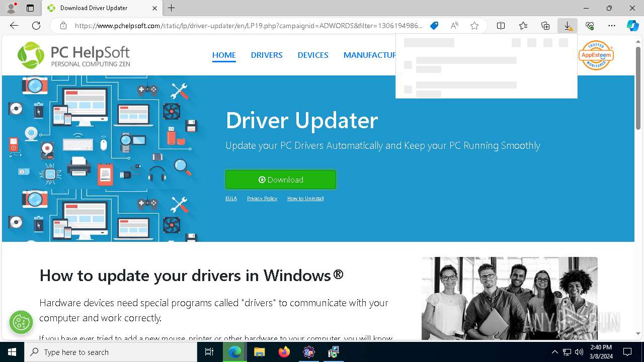Open the shopping price tag icon
This screenshot has width=644, height=362.
click(x=434, y=26)
